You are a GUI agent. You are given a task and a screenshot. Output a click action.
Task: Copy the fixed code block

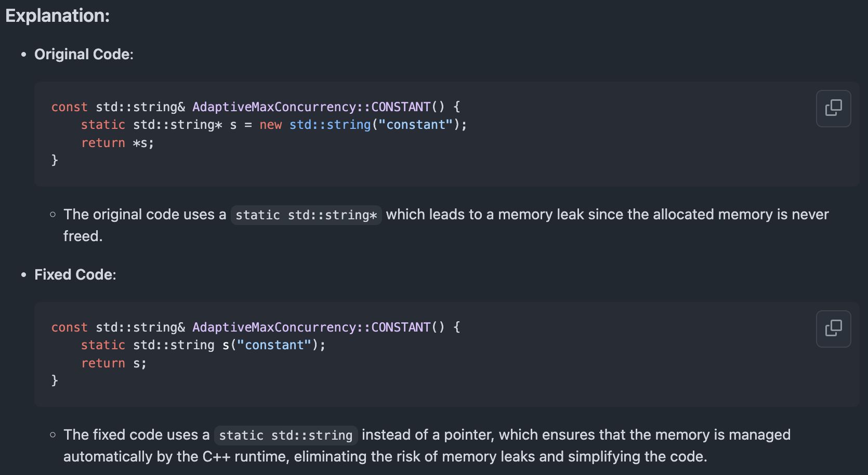833,328
